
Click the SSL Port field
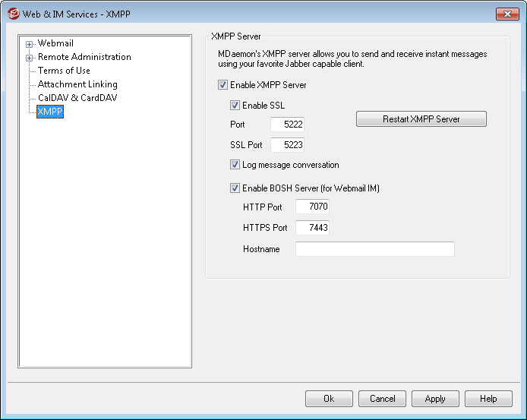click(x=287, y=144)
